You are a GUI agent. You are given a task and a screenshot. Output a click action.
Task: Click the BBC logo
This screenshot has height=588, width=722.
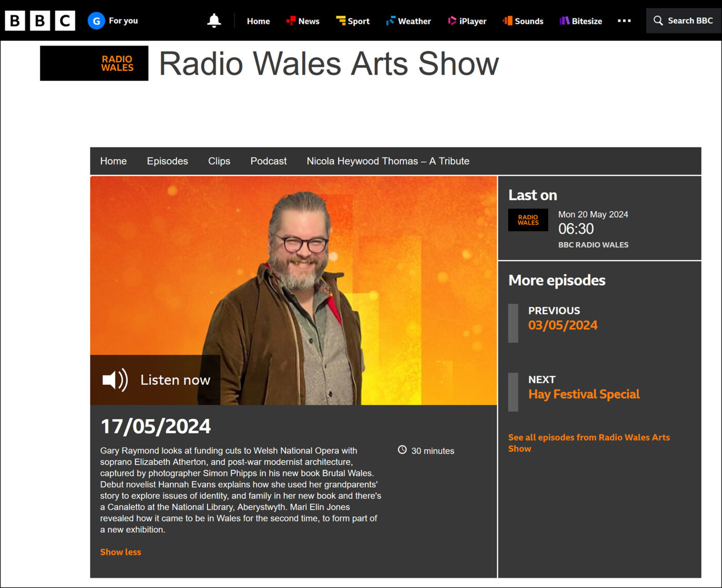40,21
